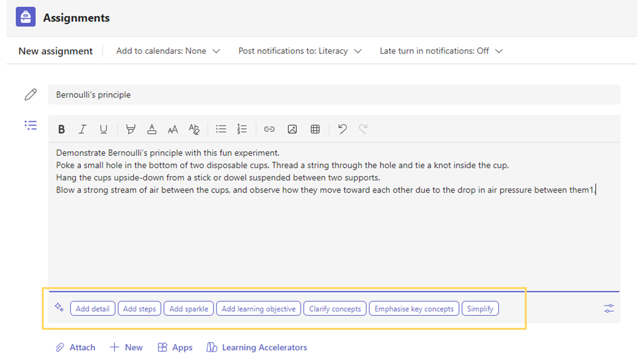Open the font color picker
Image resolution: width=644 pixels, height=362 pixels.
pyautogui.click(x=151, y=129)
